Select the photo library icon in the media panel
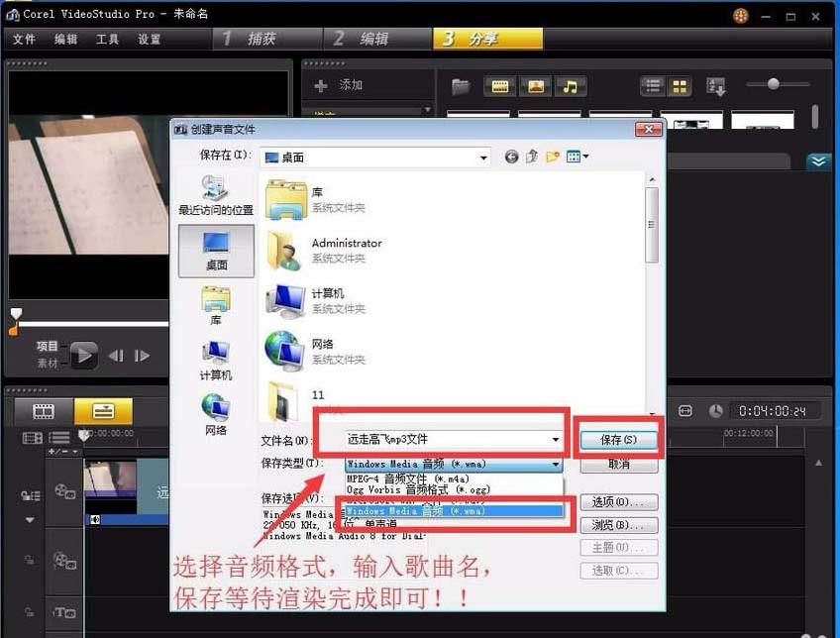Screen dimensions: 840x638 click(x=536, y=86)
